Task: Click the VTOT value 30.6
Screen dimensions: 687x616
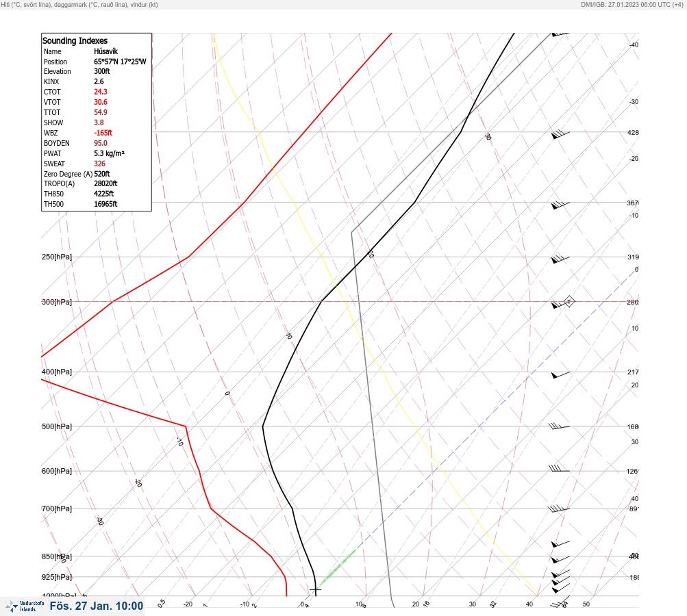Action: (x=100, y=102)
